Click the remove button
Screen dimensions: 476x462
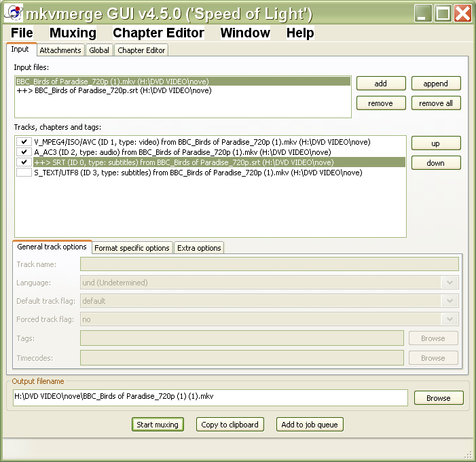tap(381, 103)
